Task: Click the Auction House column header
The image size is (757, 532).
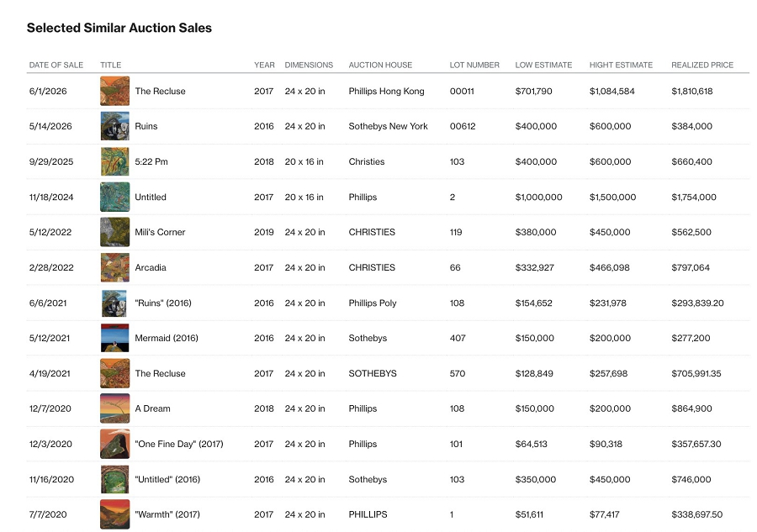Action: coord(380,65)
